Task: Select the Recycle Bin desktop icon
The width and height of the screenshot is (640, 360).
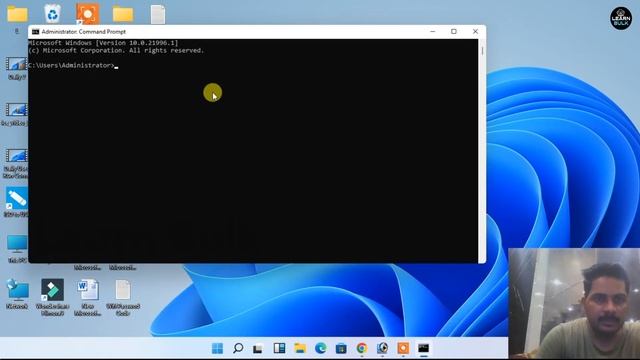Action: point(53,13)
